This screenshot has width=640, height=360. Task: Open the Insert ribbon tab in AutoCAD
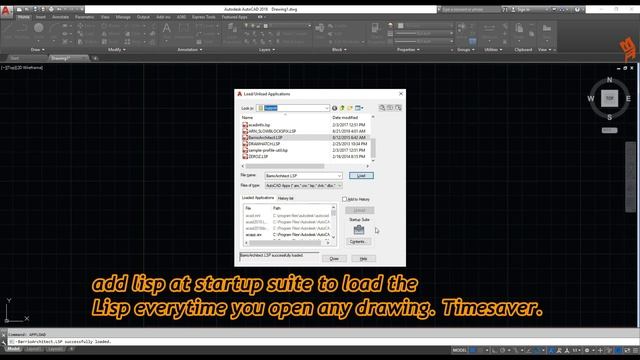click(x=41, y=17)
